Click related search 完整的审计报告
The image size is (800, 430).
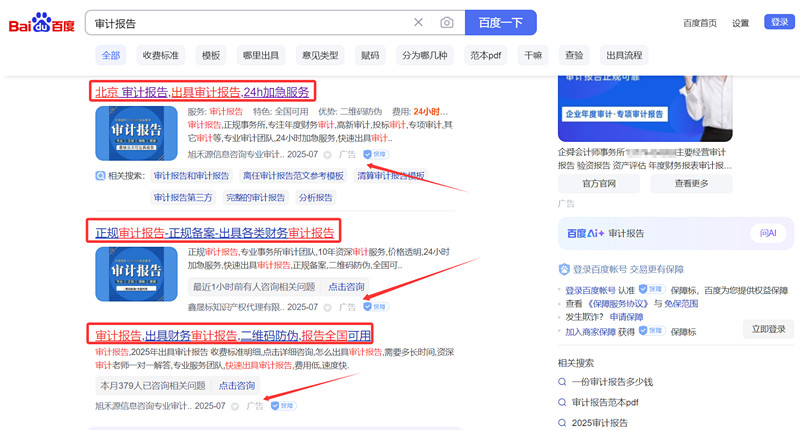click(x=256, y=197)
